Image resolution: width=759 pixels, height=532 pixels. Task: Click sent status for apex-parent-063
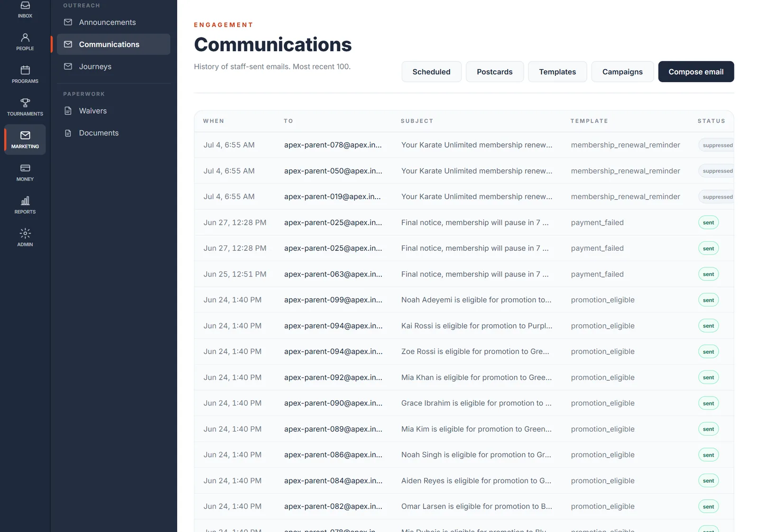[708, 274]
